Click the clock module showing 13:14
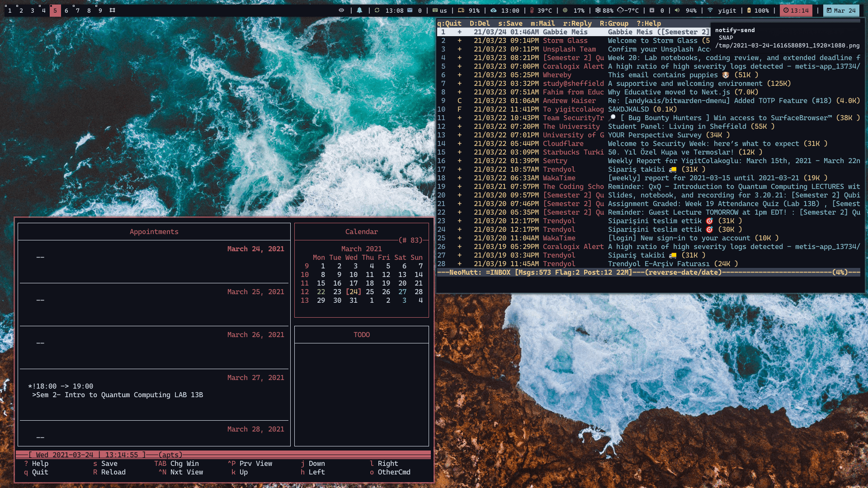The image size is (868, 488). pyautogui.click(x=796, y=10)
